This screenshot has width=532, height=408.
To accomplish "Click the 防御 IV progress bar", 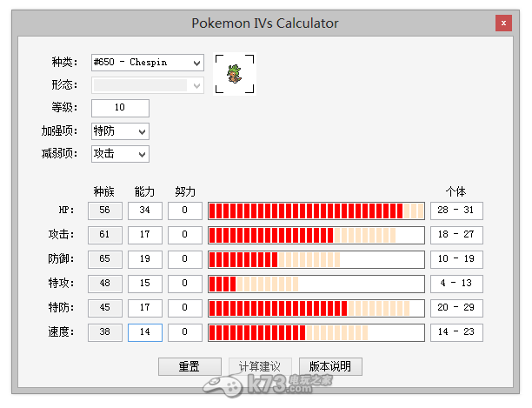I will click(316, 259).
